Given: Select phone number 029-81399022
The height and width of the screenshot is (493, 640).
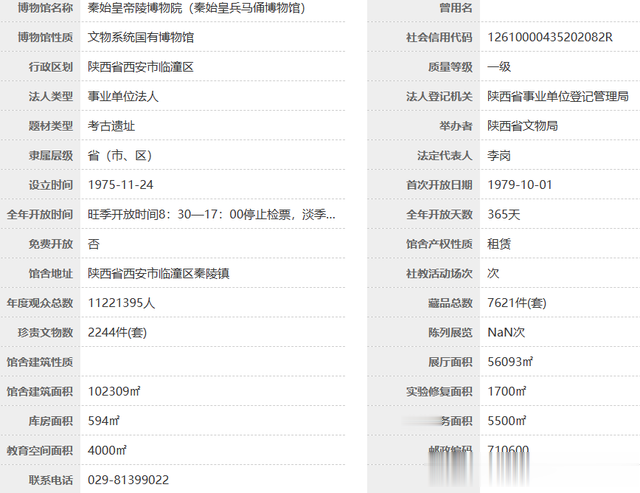Looking at the screenshot, I should (x=128, y=480).
